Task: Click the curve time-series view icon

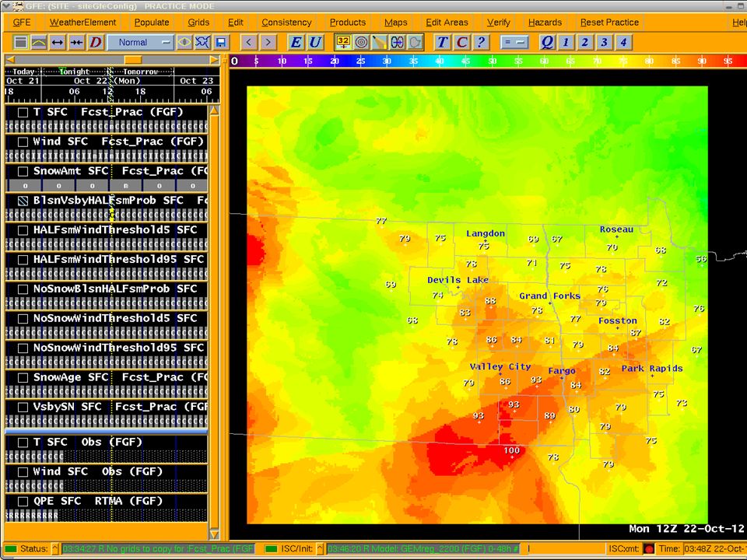Action: tap(39, 42)
